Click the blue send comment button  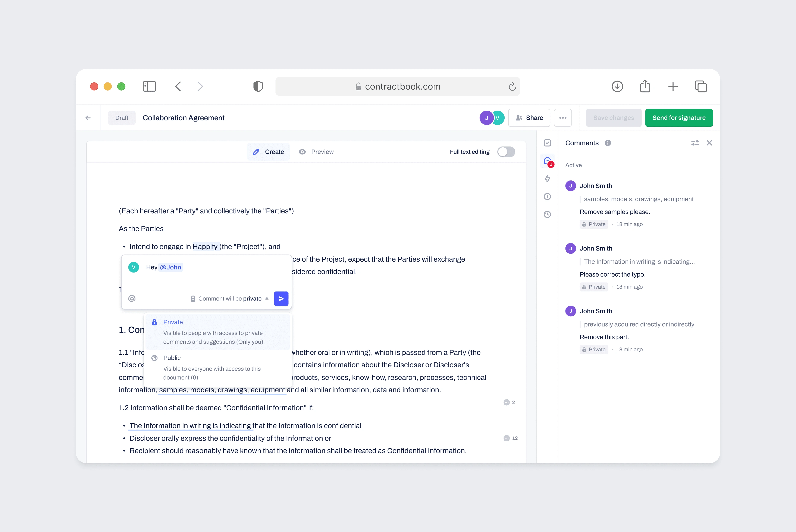pos(281,299)
